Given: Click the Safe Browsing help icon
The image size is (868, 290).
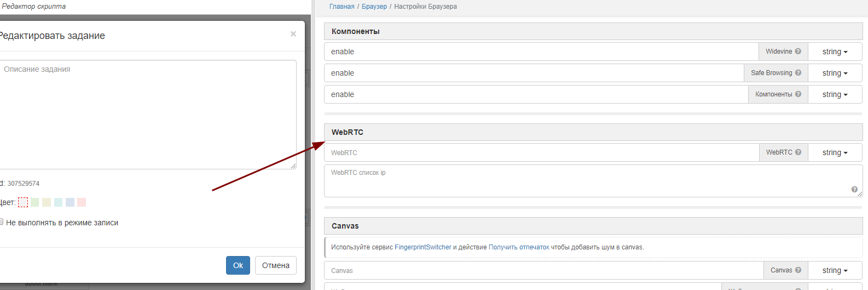Looking at the screenshot, I should tap(798, 73).
